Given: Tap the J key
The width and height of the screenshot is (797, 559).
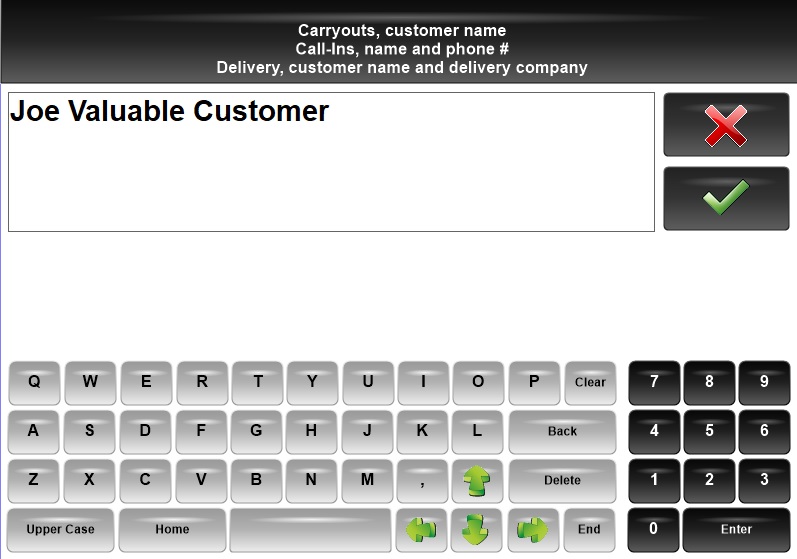Looking at the screenshot, I should point(367,431).
